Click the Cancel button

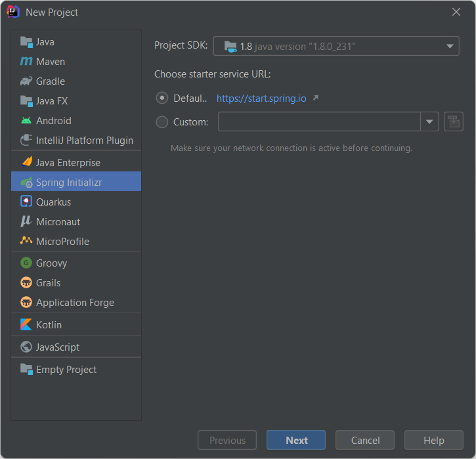click(365, 441)
